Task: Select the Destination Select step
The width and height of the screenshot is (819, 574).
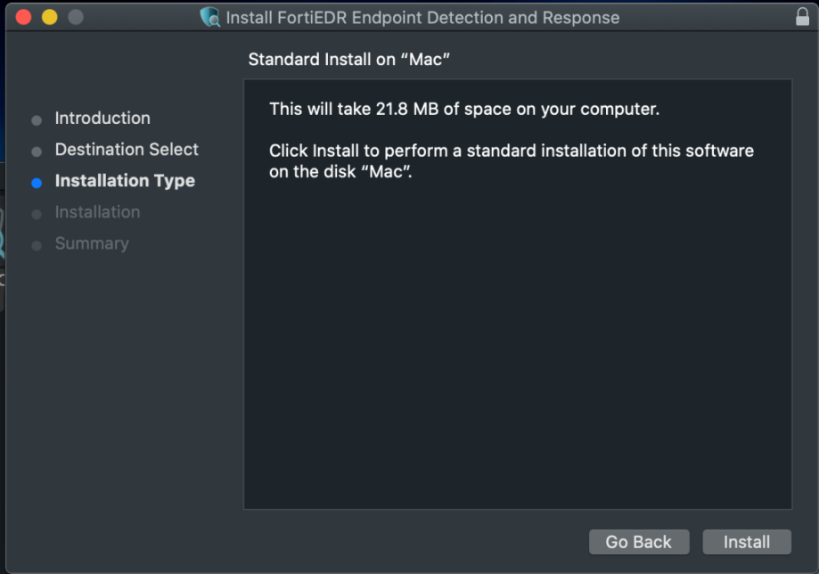Action: click(126, 149)
